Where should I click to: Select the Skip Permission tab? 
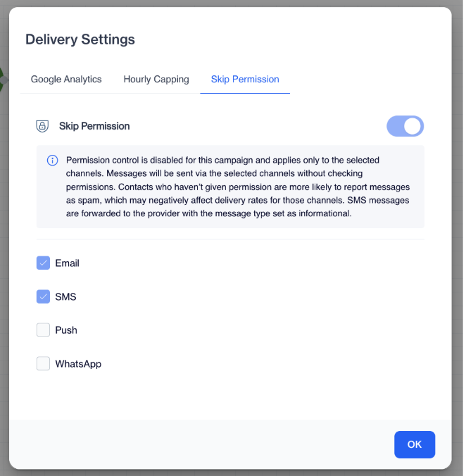(x=245, y=80)
